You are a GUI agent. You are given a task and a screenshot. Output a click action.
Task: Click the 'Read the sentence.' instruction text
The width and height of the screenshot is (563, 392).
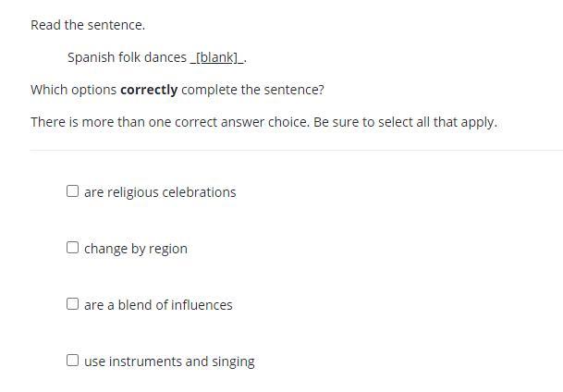coord(88,25)
